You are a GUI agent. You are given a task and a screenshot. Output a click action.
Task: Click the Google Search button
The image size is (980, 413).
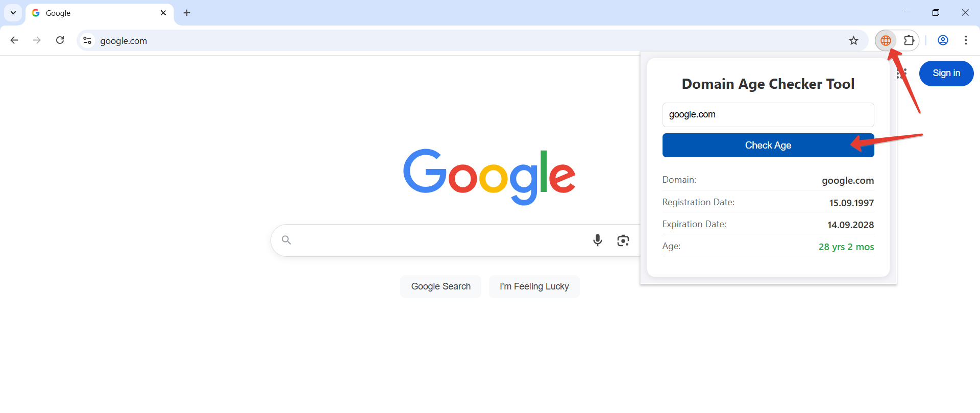(440, 286)
